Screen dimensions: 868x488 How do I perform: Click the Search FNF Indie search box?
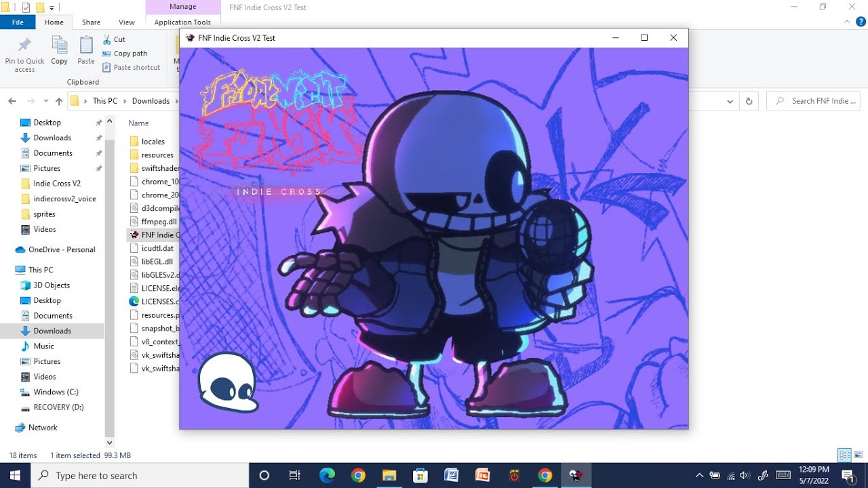coord(814,101)
